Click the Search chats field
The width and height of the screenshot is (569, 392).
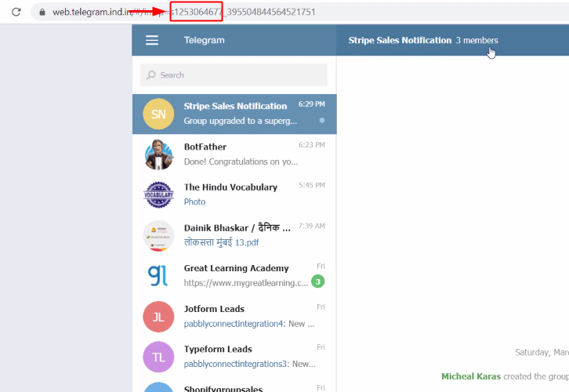[x=234, y=75]
